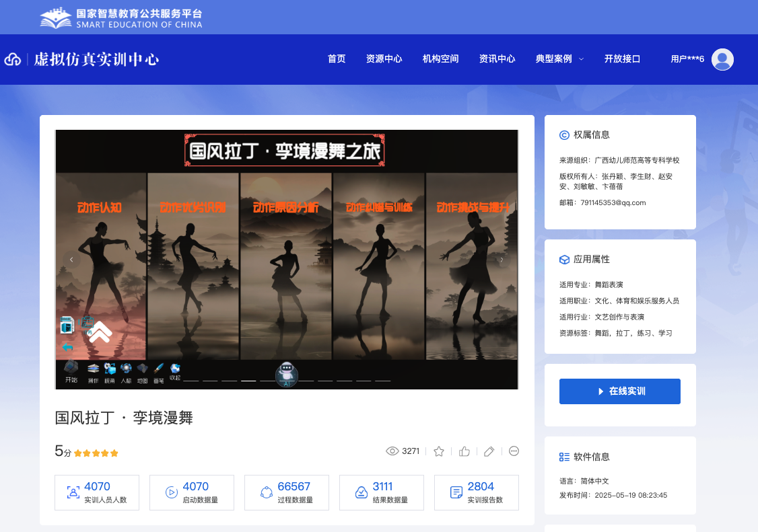The width and height of the screenshot is (758, 532).
Task: Collapse toolbar with the 收起 icon
Action: tap(175, 369)
